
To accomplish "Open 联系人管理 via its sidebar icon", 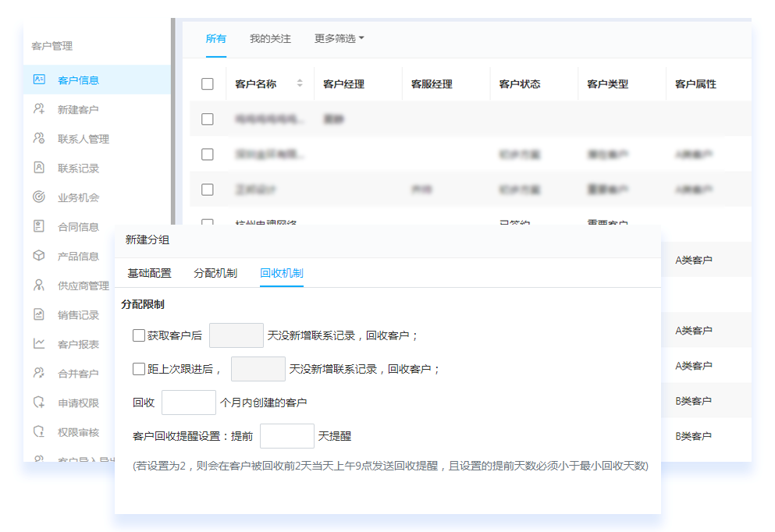I will coord(38,139).
